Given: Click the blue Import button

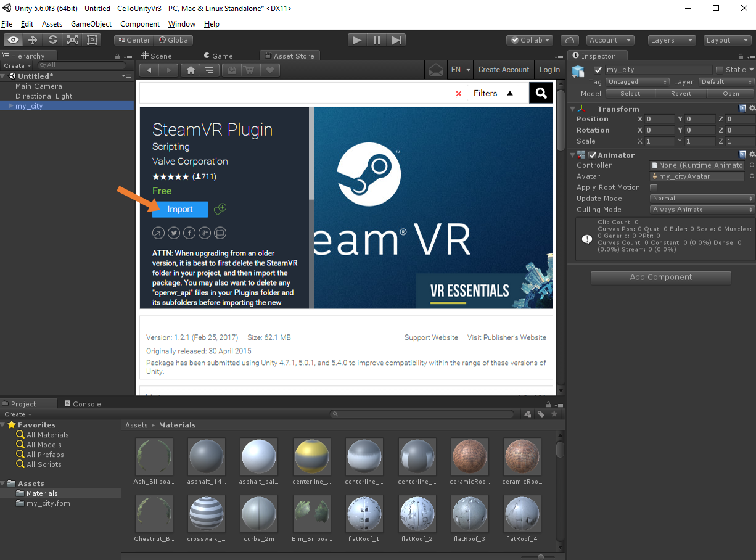Looking at the screenshot, I should tap(180, 209).
